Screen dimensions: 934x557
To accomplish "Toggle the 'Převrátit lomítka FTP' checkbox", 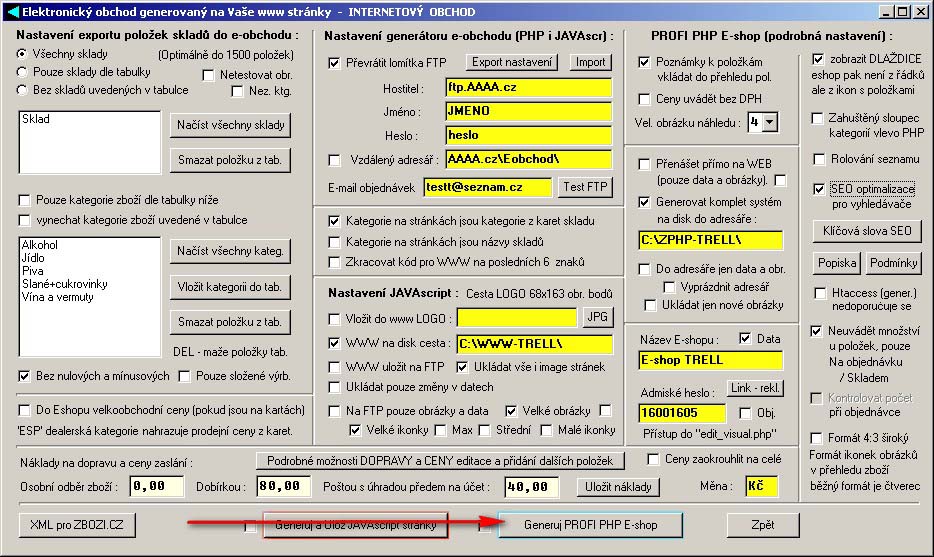I will point(334,63).
